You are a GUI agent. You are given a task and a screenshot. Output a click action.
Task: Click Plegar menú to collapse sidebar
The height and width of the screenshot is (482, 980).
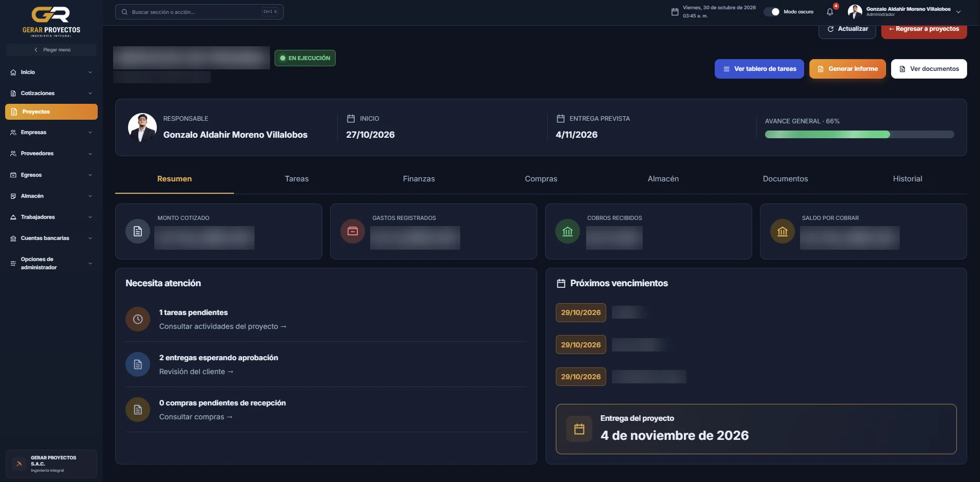click(x=51, y=50)
